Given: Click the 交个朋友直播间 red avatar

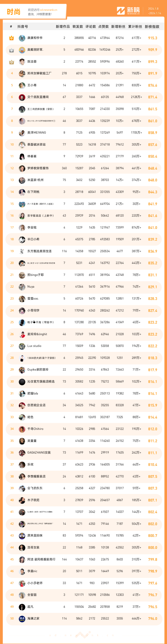Looking at the screenshot, I should (22, 97).
